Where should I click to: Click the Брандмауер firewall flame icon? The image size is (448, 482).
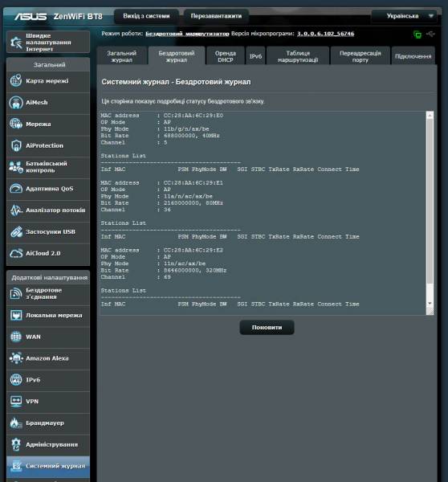click(x=16, y=423)
